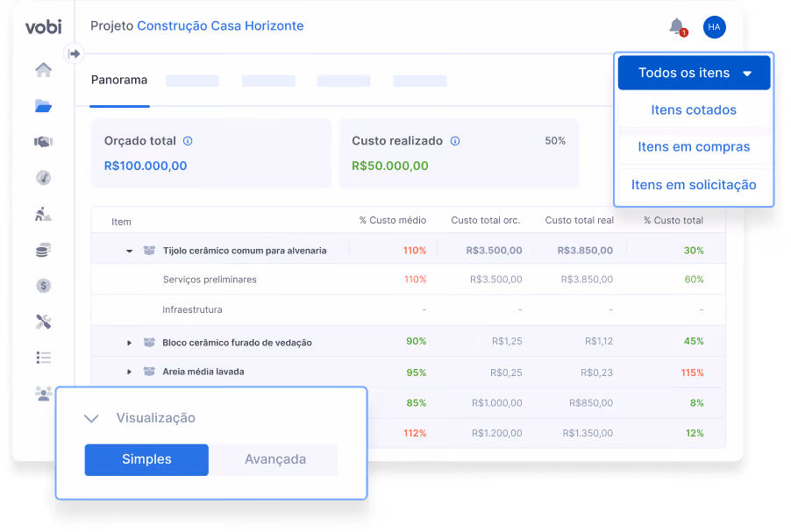The width and height of the screenshot is (791, 532).
Task: Open notifications bell icon
Action: (678, 26)
